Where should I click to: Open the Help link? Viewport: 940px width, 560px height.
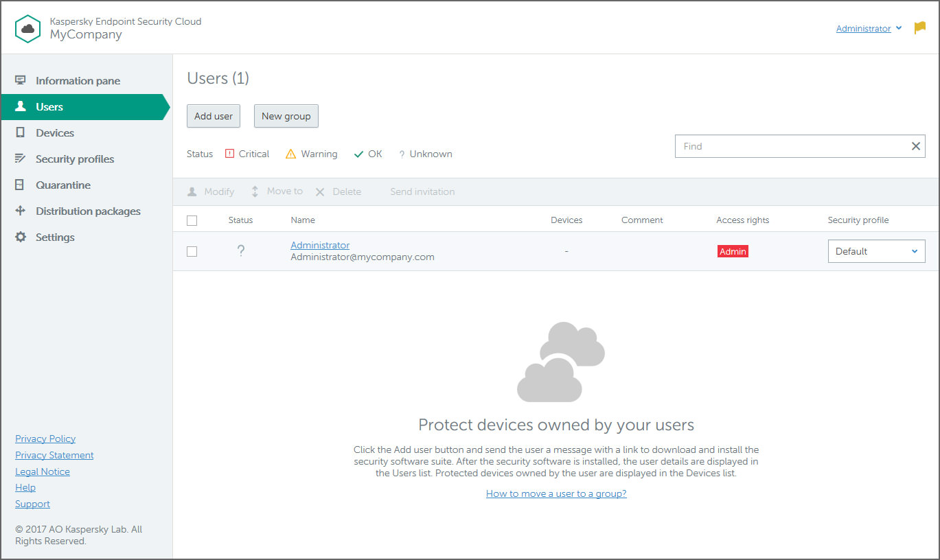point(25,487)
